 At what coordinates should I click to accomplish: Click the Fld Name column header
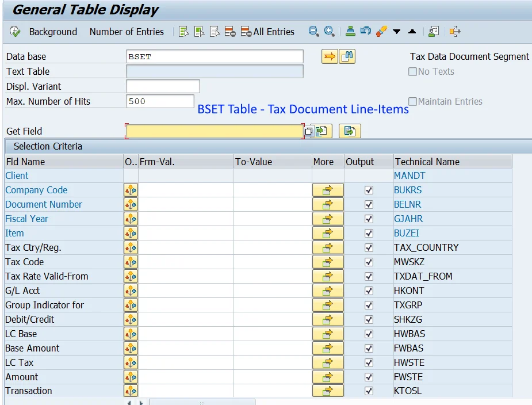(x=64, y=162)
